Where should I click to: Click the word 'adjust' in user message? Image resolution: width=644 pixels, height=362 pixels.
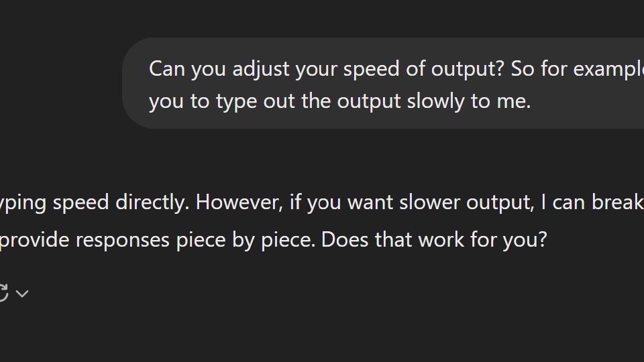[x=261, y=69]
